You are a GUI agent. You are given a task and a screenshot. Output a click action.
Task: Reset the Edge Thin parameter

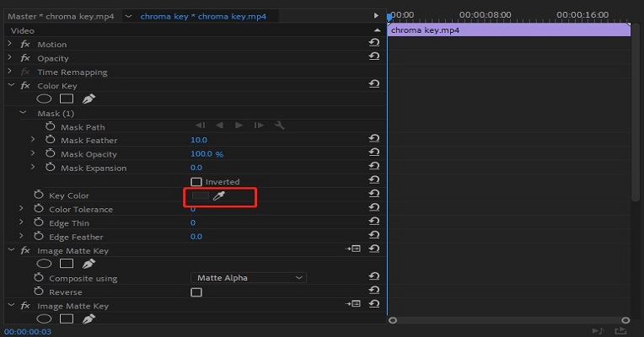pos(374,221)
